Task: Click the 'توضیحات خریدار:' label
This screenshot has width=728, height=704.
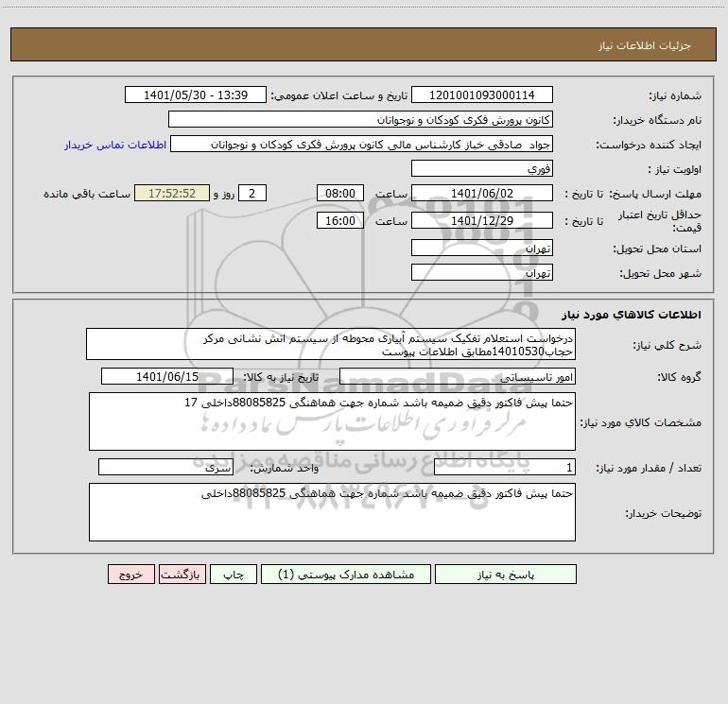Action: 663,513
